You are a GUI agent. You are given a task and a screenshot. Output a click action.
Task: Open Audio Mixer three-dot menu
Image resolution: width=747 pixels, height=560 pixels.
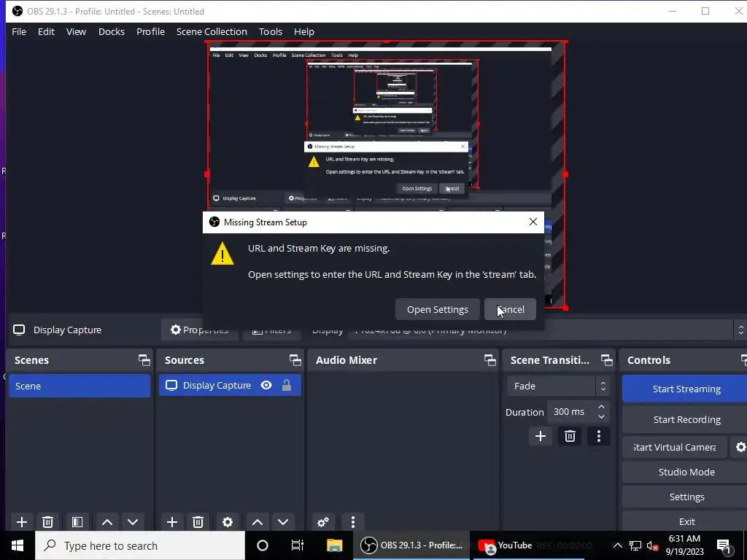[x=353, y=522]
